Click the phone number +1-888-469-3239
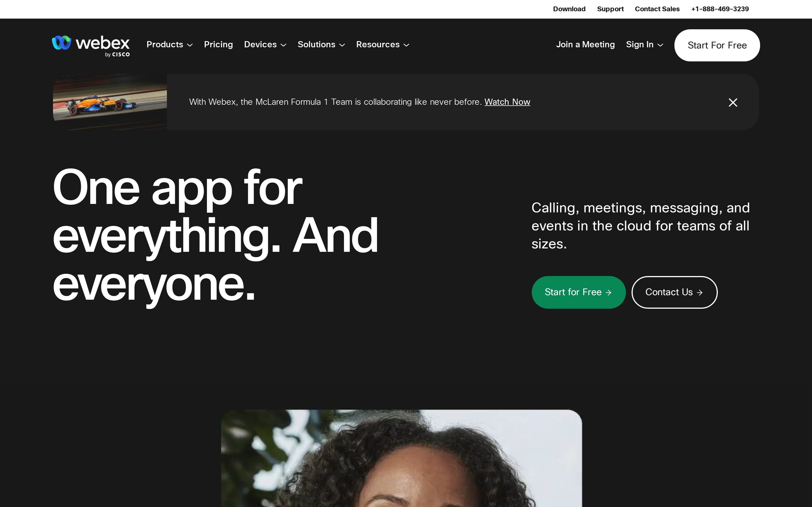 [720, 9]
